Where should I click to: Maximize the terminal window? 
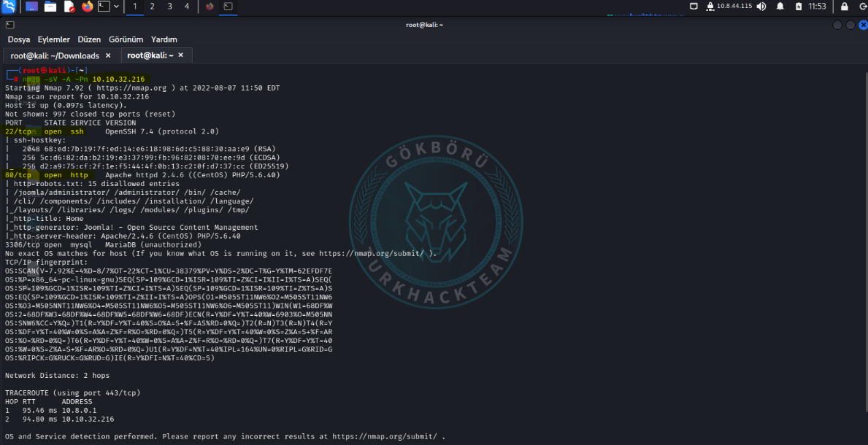(x=850, y=25)
